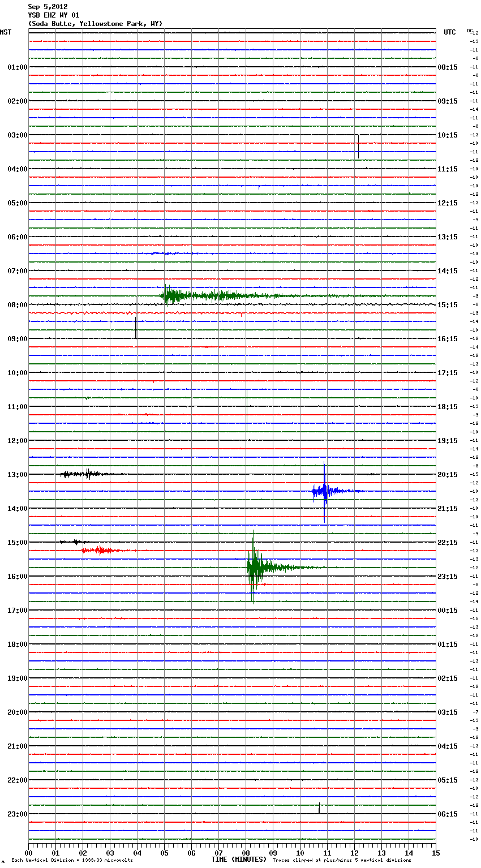This screenshot has width=481, height=868.
Task: Click the 22:00 MST time label
Action: point(17,780)
